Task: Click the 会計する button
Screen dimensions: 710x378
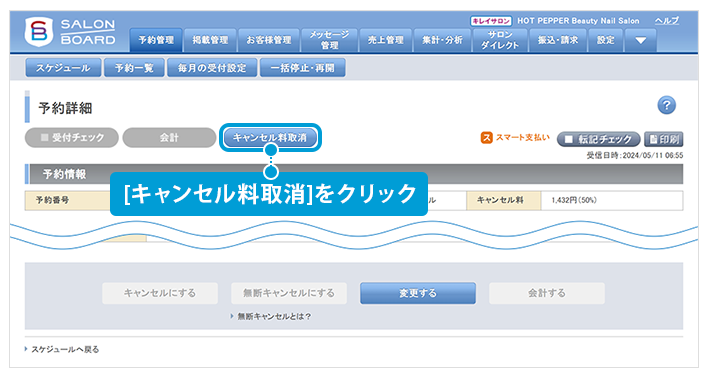Action: [x=547, y=293]
